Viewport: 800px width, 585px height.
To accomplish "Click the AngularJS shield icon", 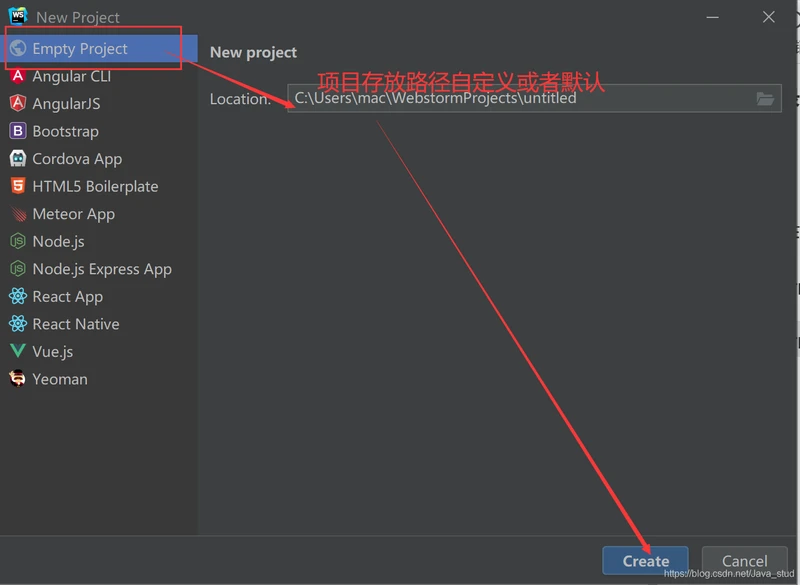I will click(x=17, y=104).
